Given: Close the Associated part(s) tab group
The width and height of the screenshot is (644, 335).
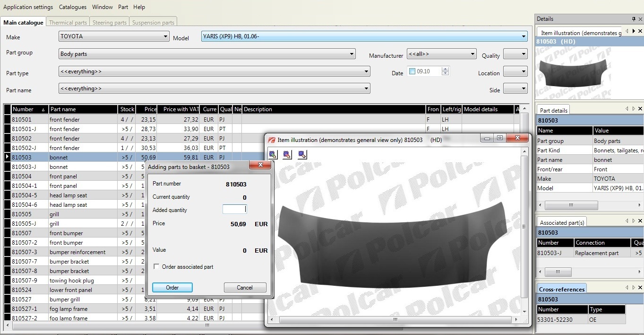Looking at the screenshot, I should 640,220.
